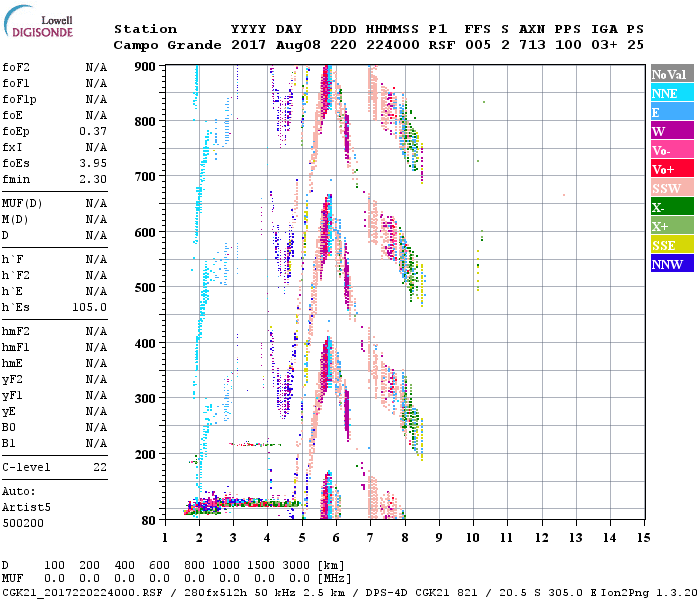Click the year value 2017
Image resolution: width=700 pixels, height=600 pixels.
coord(248,45)
